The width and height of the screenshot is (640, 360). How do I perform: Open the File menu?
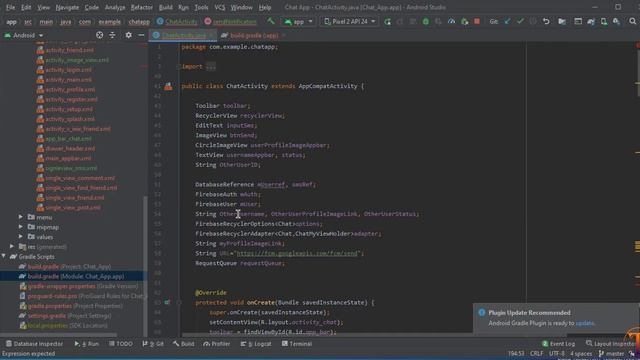[x=10, y=7]
